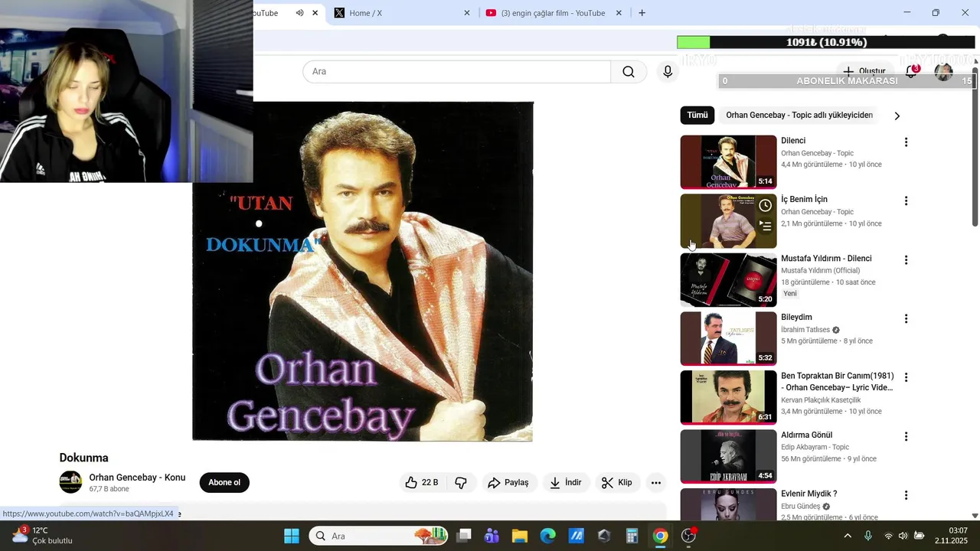This screenshot has height=551, width=980.
Task: Click İç Benim İçin video title
Action: [804, 200]
